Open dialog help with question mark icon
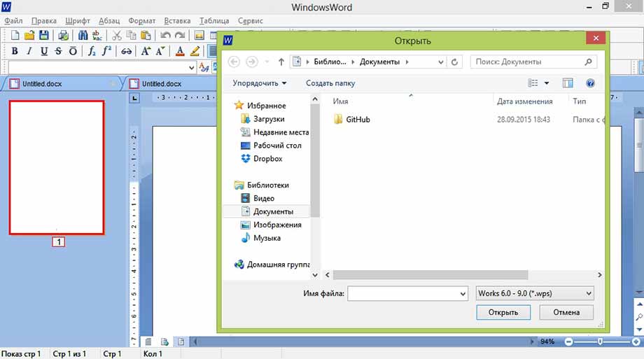The height and width of the screenshot is (359, 644). 590,83
